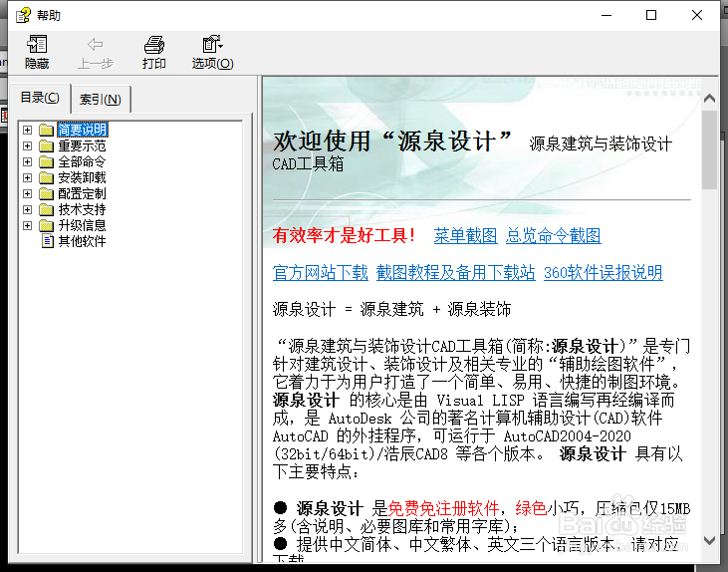This screenshot has width=728, height=572.
Task: Click the content pane scroll up arrow
Action: (x=709, y=98)
